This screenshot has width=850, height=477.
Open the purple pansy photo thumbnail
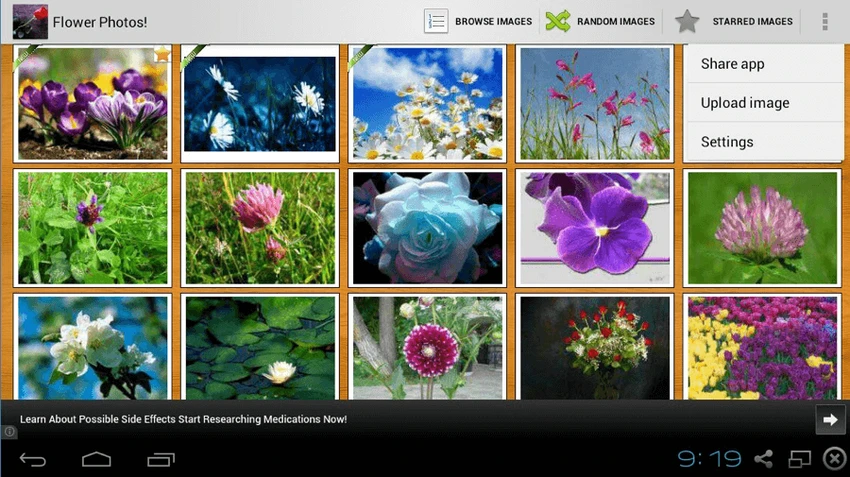click(595, 228)
